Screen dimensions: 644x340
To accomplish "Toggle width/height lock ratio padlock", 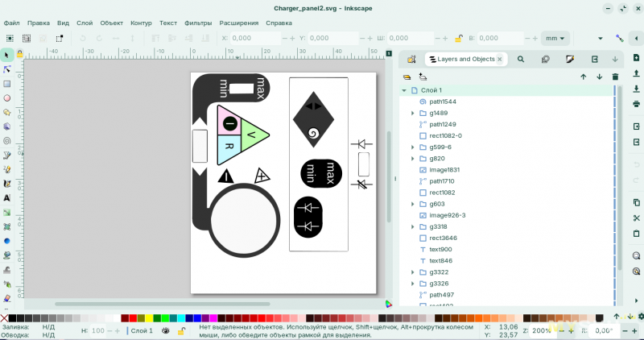I will (x=460, y=38).
